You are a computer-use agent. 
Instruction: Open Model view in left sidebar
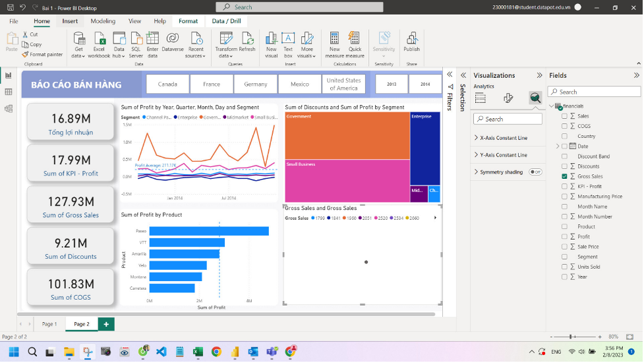9,108
